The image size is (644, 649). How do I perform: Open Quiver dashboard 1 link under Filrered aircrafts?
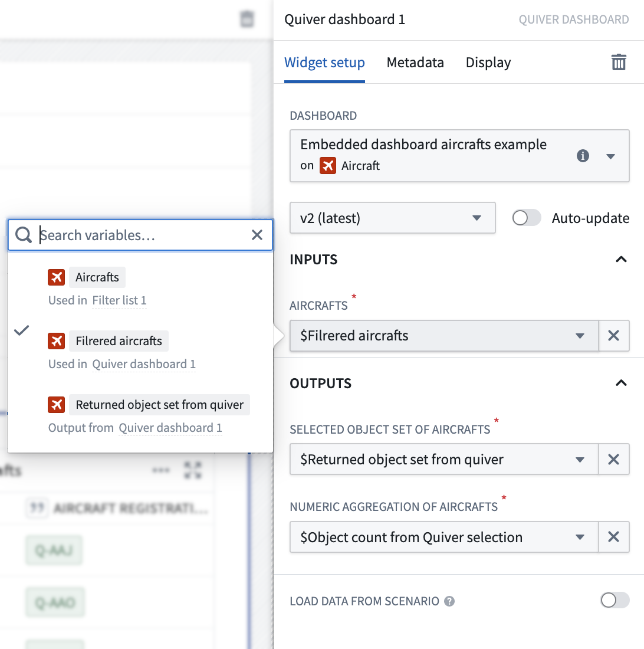pyautogui.click(x=143, y=364)
